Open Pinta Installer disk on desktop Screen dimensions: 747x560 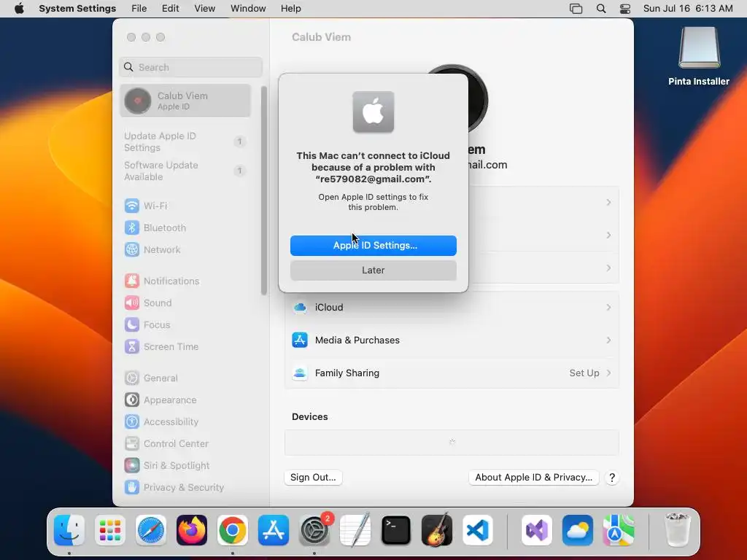coord(699,56)
